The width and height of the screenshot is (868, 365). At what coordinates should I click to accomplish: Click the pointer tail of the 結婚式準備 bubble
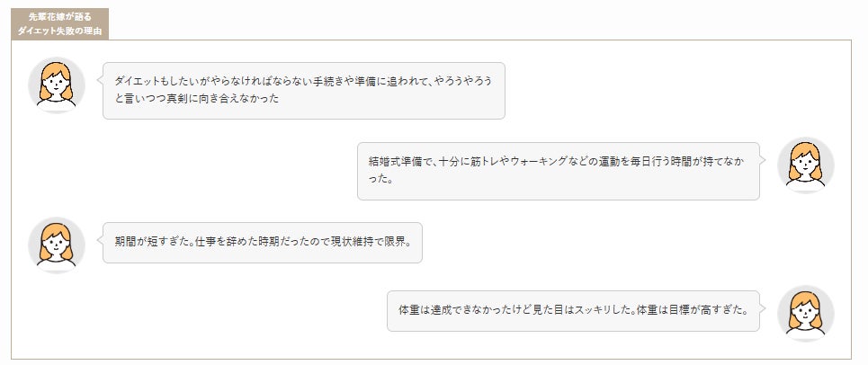(764, 160)
